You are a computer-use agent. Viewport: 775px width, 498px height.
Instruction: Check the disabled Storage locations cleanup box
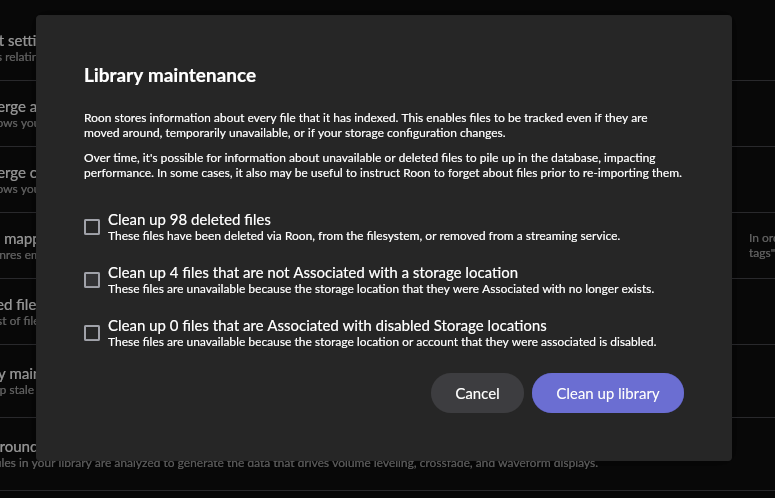pos(92,333)
